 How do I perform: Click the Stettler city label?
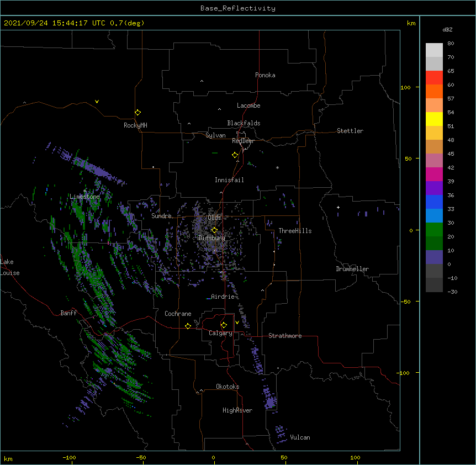350,131
